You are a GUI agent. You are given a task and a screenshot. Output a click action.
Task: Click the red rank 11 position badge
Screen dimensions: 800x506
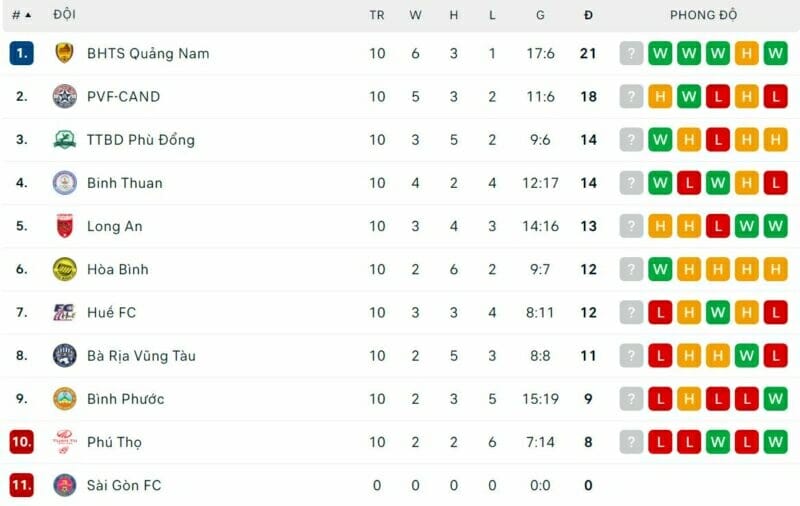pyautogui.click(x=22, y=485)
